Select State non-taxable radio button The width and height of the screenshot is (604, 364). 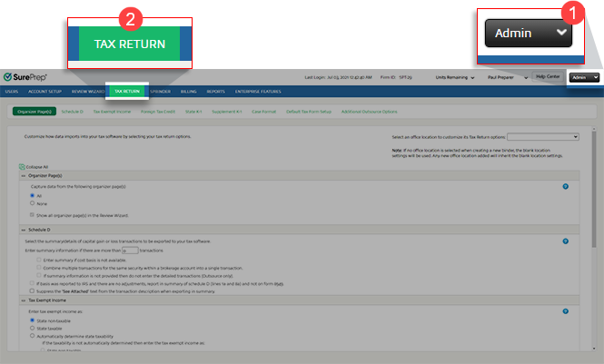(x=33, y=320)
